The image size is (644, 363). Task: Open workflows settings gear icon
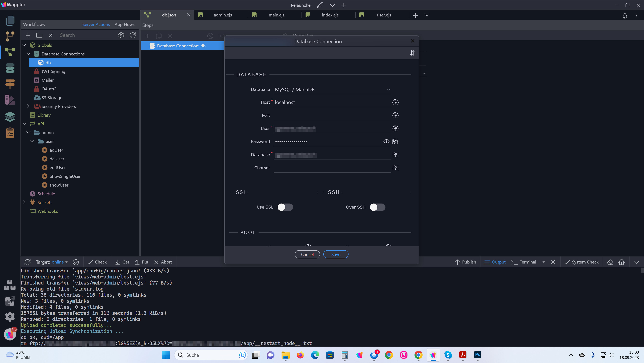pos(121,35)
